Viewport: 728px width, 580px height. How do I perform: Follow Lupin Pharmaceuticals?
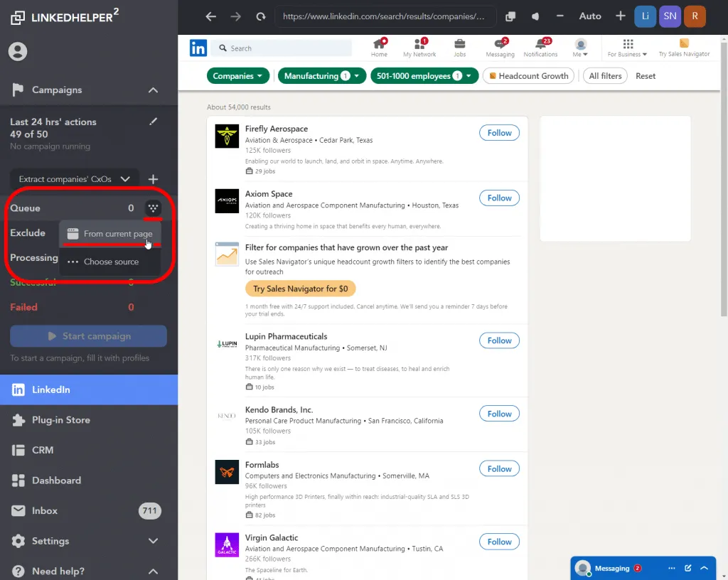pyautogui.click(x=499, y=340)
